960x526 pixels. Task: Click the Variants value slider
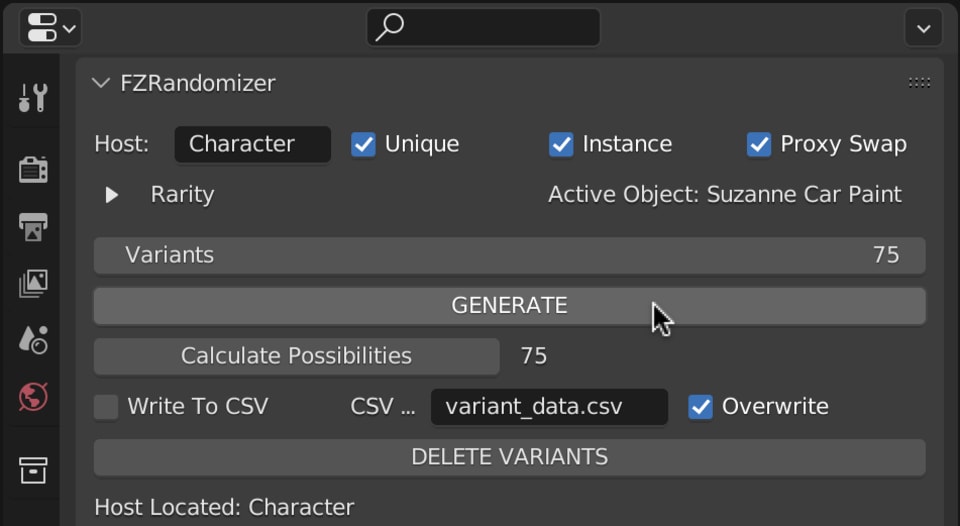coord(509,255)
